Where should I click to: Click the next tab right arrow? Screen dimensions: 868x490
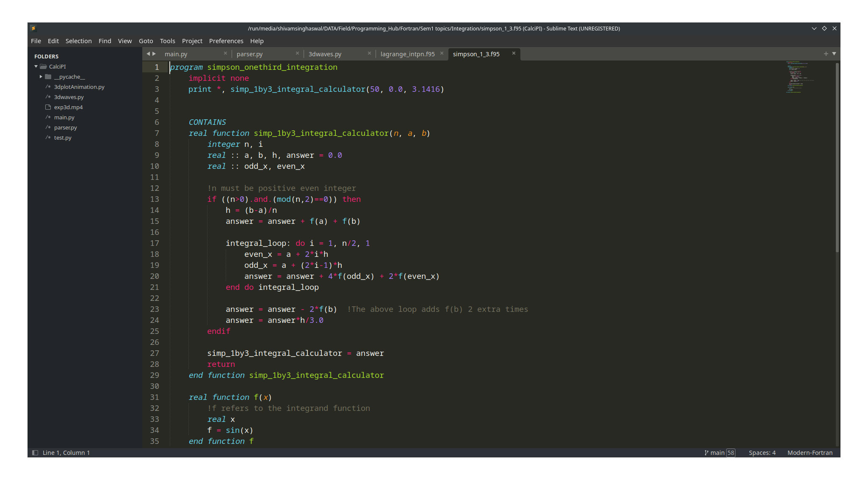(x=154, y=54)
